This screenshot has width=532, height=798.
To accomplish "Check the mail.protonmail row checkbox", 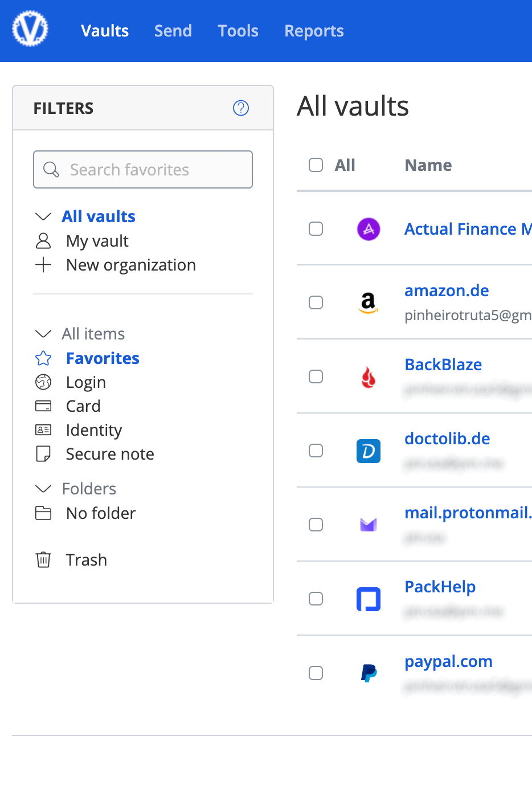I will [316, 525].
